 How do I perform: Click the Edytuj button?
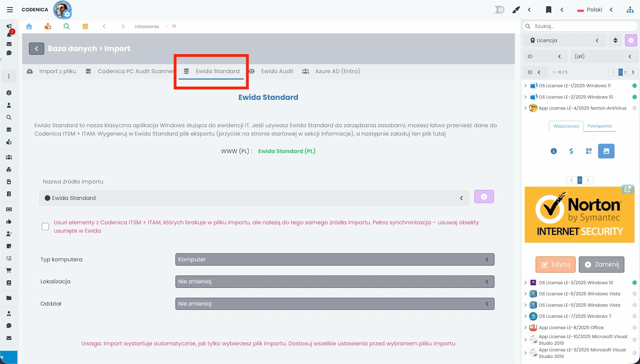555,265
